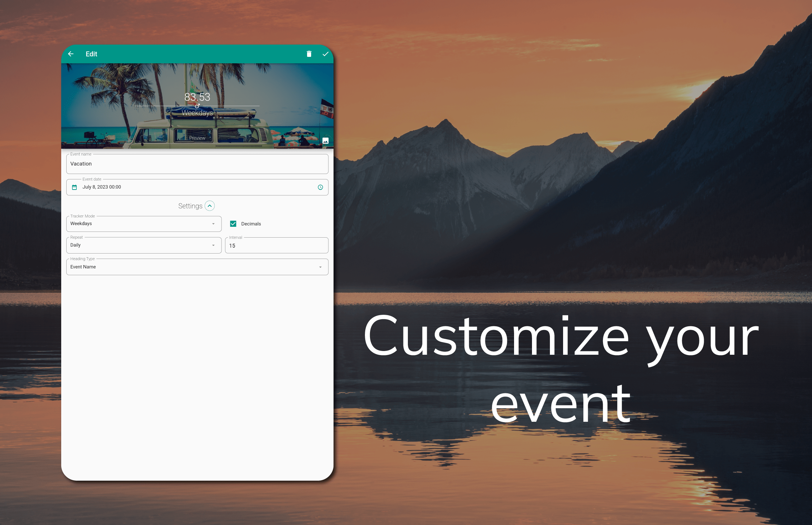812x525 pixels.
Task: Click the Settings heading label
Action: tap(190, 206)
